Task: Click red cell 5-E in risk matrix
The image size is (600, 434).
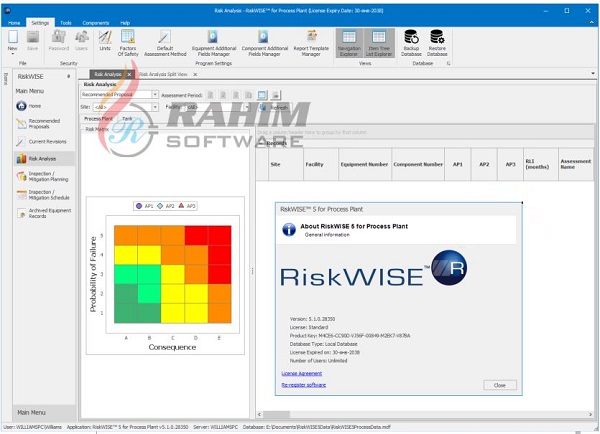Action: tap(220, 235)
